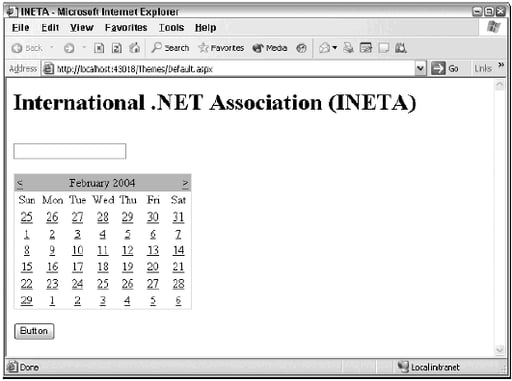Select February 14 in the calendar

[x=178, y=250]
